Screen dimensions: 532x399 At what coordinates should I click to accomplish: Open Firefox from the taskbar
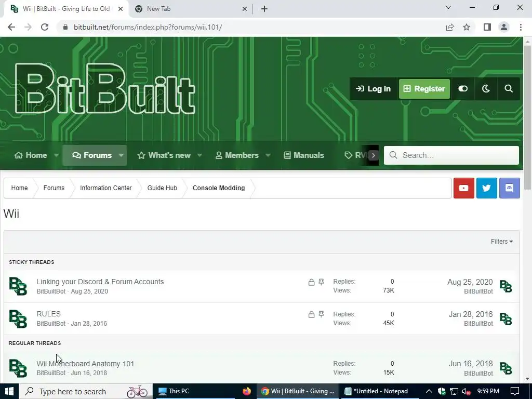[247, 391]
